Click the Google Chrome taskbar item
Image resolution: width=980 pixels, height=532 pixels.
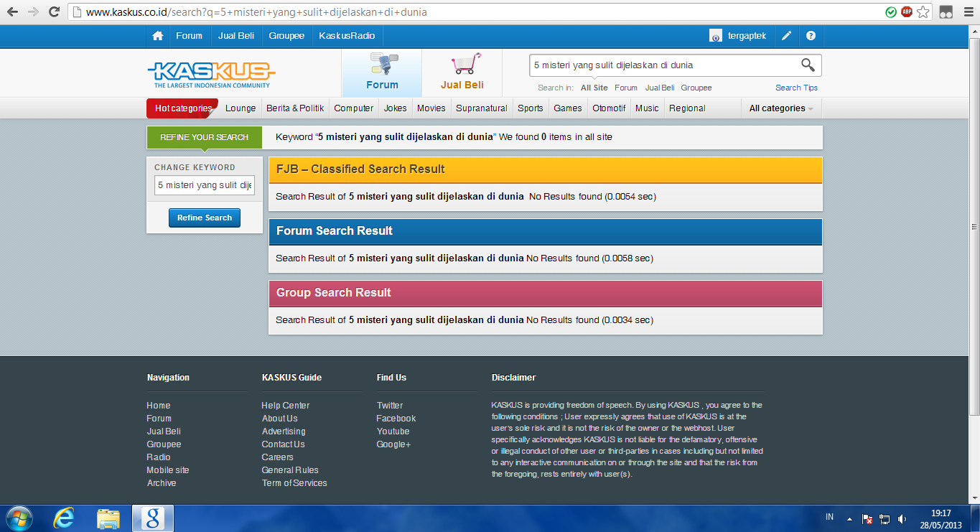click(x=151, y=518)
